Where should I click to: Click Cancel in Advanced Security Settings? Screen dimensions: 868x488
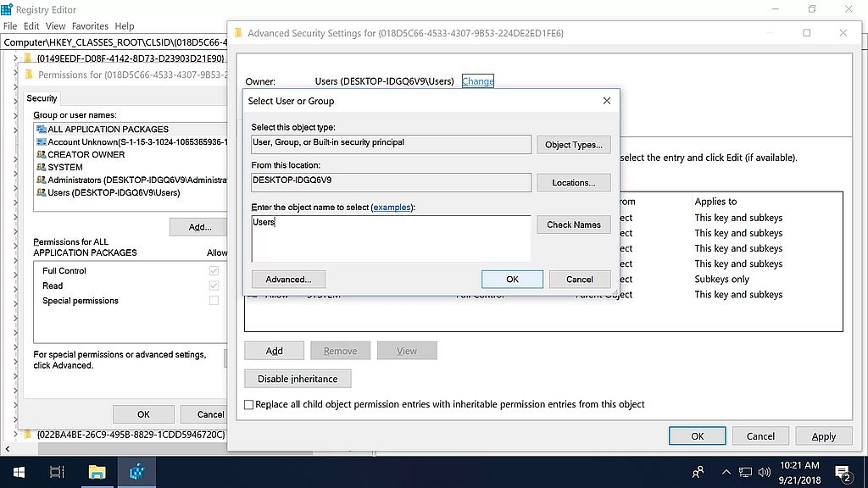pyautogui.click(x=760, y=436)
